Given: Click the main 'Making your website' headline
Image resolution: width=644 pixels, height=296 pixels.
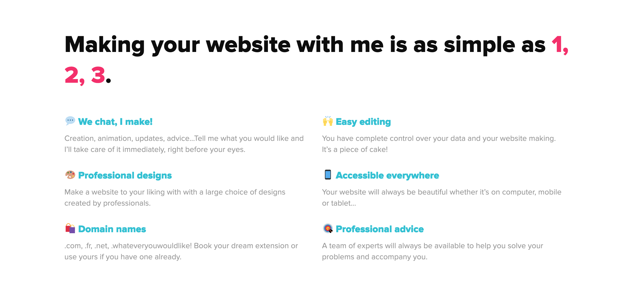Looking at the screenshot, I should pos(317,60).
